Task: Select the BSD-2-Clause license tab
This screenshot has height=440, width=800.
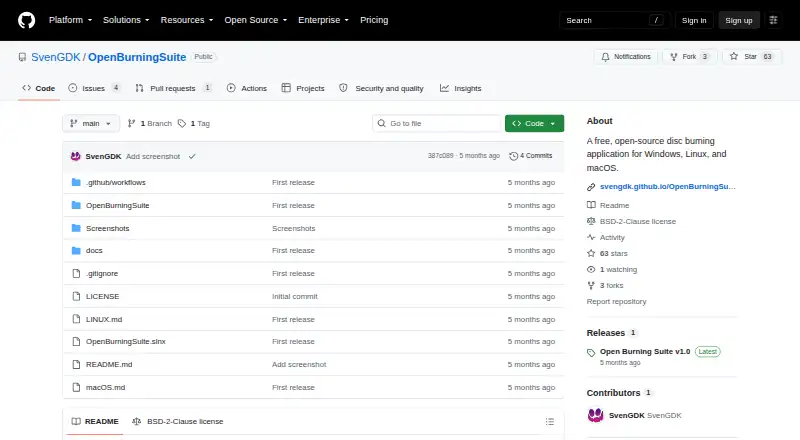Action: 178,422
